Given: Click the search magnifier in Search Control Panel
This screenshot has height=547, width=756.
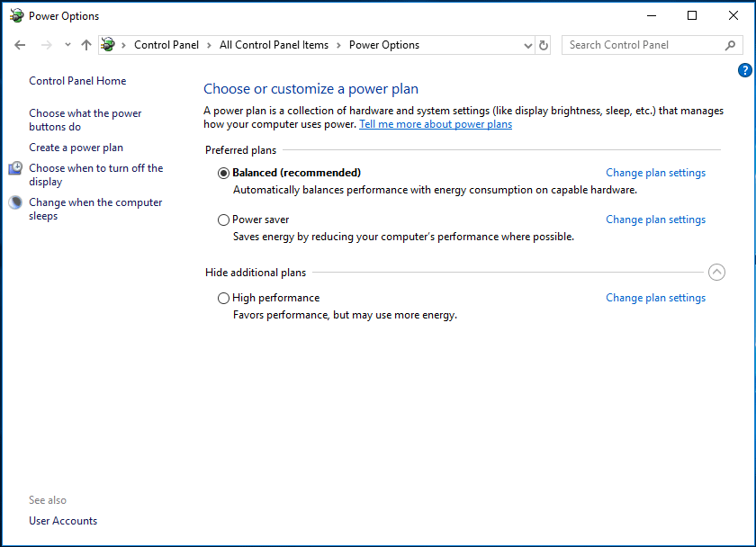Looking at the screenshot, I should (729, 44).
